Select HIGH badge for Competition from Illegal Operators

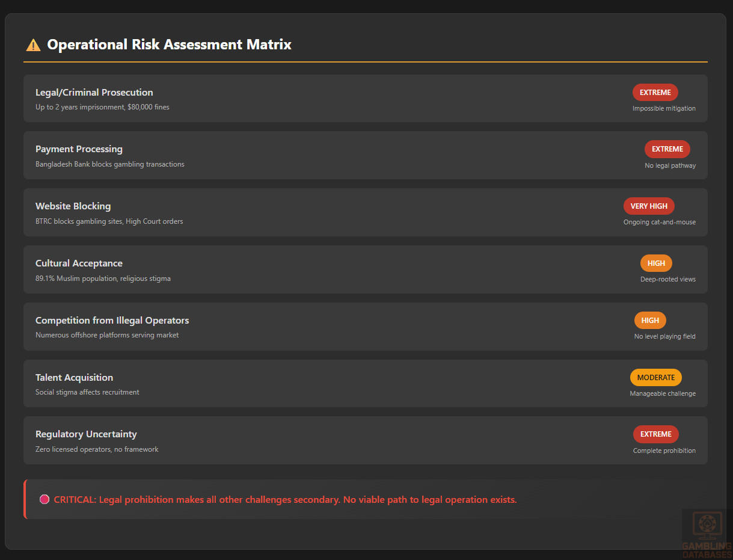click(x=650, y=321)
